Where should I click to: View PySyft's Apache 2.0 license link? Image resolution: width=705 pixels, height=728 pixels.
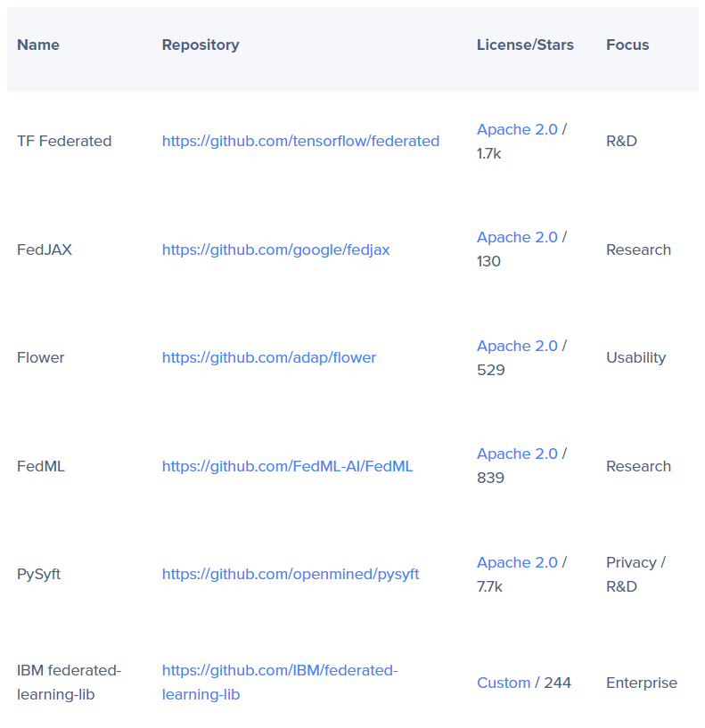(517, 562)
